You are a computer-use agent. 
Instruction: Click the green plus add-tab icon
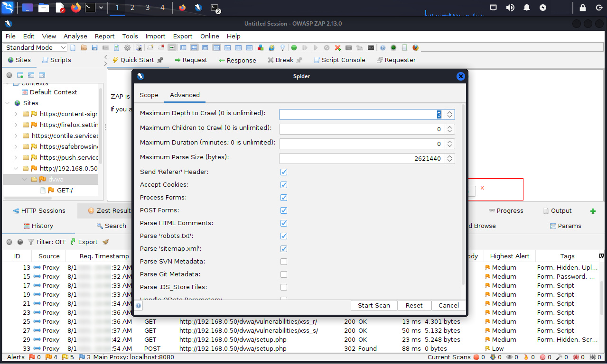[x=593, y=211]
